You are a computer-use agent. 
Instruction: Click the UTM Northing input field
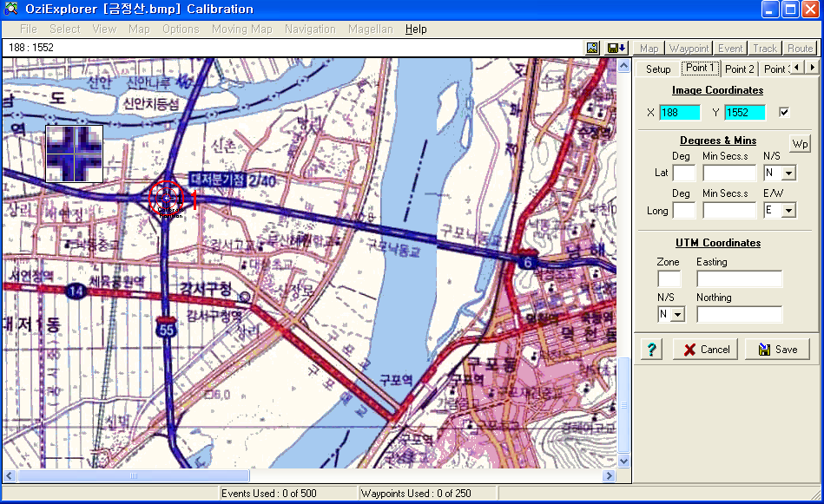740,315
